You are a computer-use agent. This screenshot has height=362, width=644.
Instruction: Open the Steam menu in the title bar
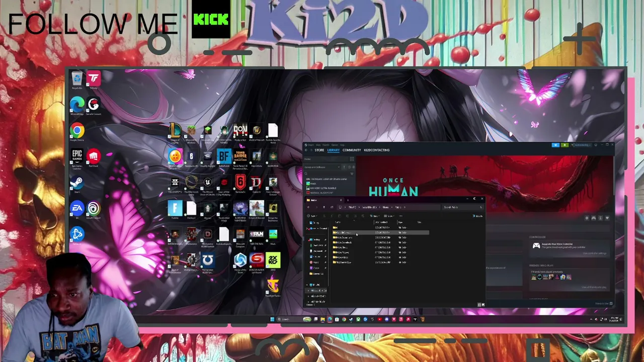point(311,145)
